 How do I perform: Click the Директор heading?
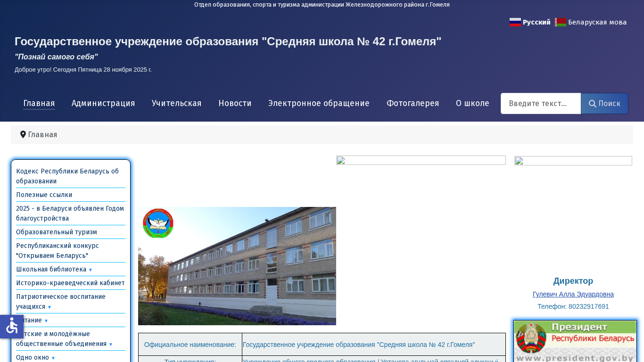(x=573, y=281)
